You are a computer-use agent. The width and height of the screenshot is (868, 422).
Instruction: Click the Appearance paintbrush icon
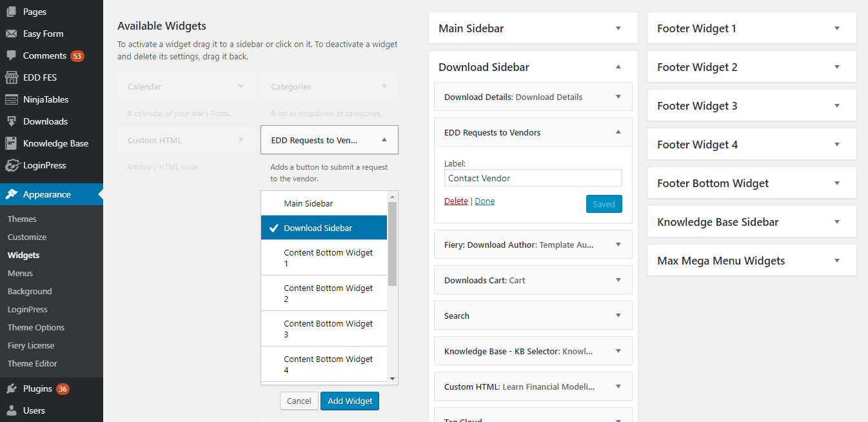(x=12, y=194)
